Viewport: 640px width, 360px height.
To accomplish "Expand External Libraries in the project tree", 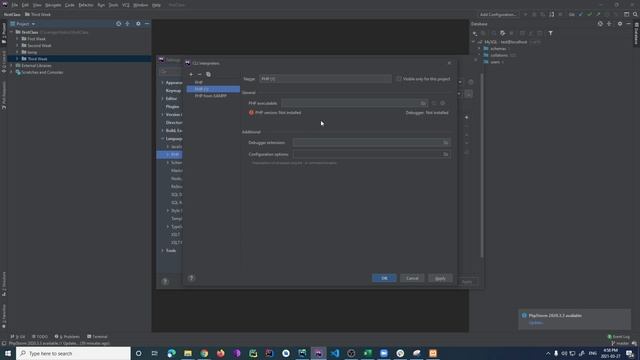I will tap(11, 65).
